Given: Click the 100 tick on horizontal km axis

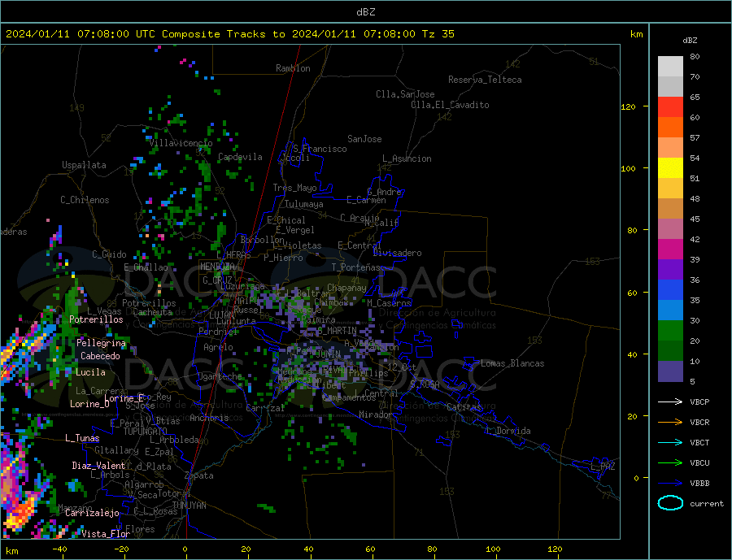Looking at the screenshot, I should coord(493,549).
